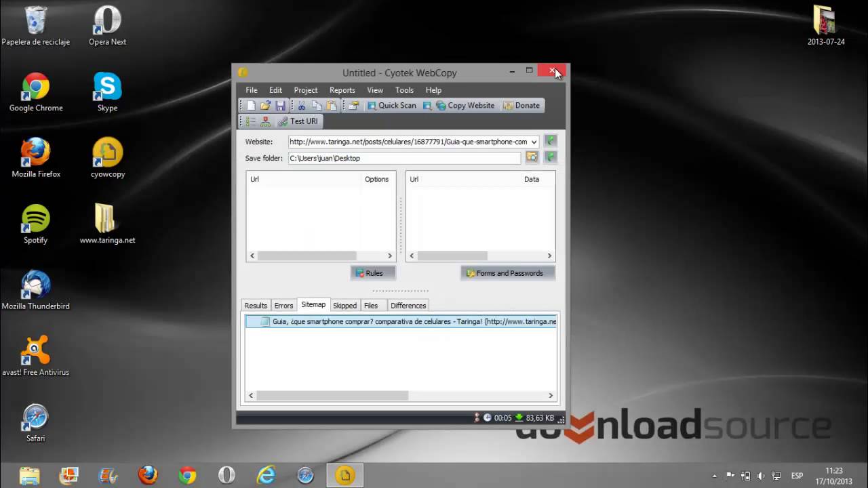
Task: Click the Cut scissors icon
Action: tap(301, 106)
